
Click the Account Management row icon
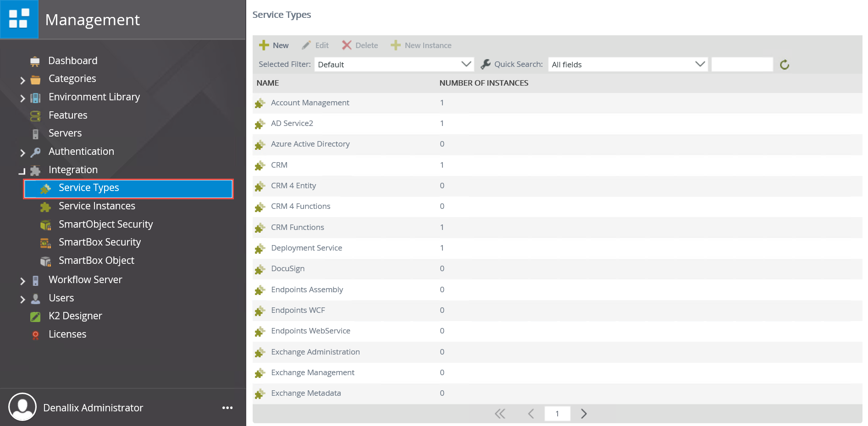[260, 104]
